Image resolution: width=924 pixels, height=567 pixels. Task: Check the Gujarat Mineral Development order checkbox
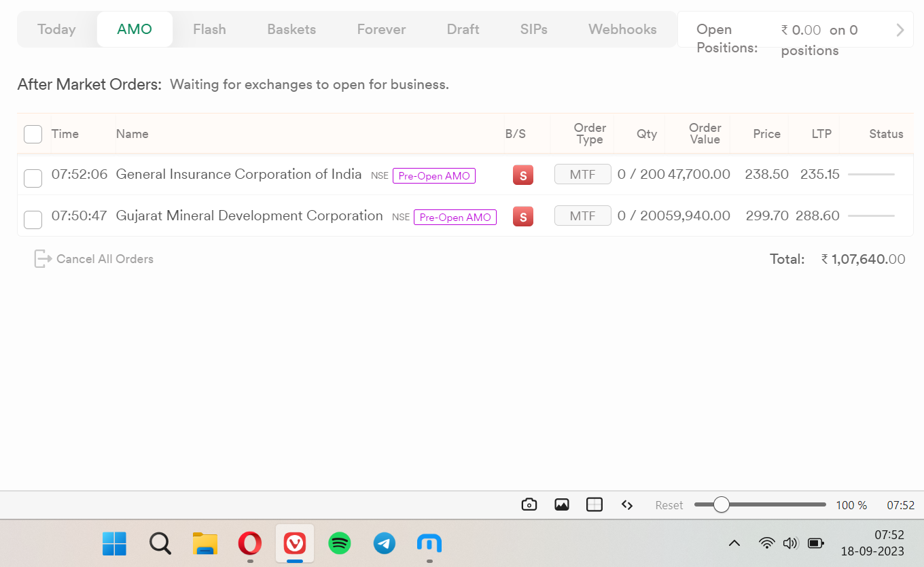coord(33,220)
